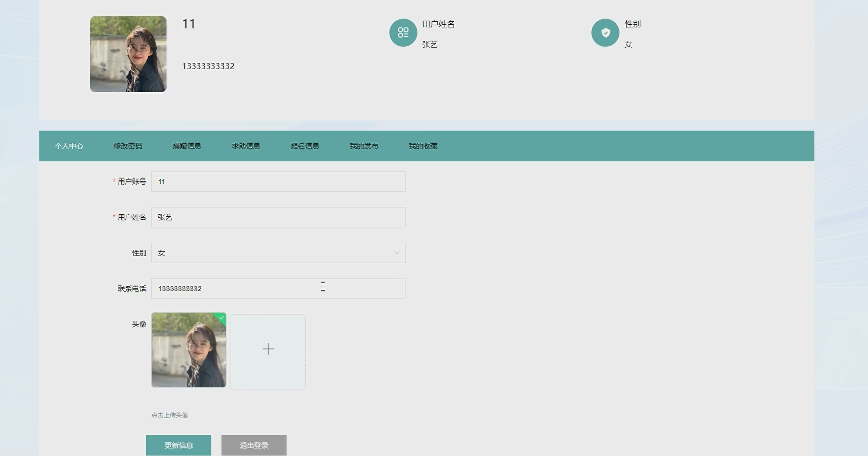Screen dimensions: 868x456
Task: Click the user name grid icon
Action: click(x=403, y=33)
